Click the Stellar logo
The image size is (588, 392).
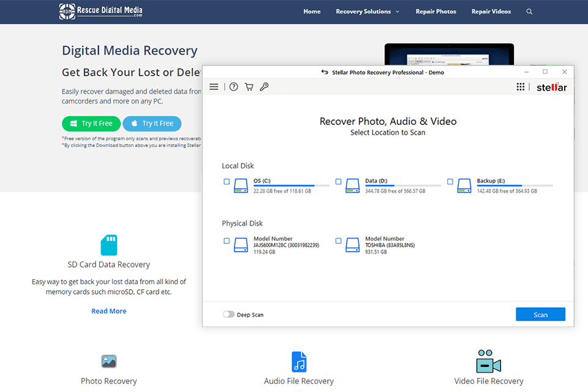pyautogui.click(x=552, y=87)
